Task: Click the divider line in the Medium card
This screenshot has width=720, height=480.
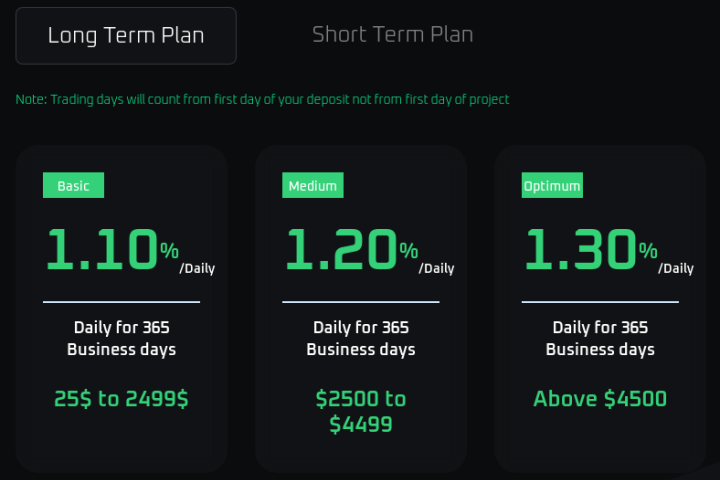Action: 361,301
